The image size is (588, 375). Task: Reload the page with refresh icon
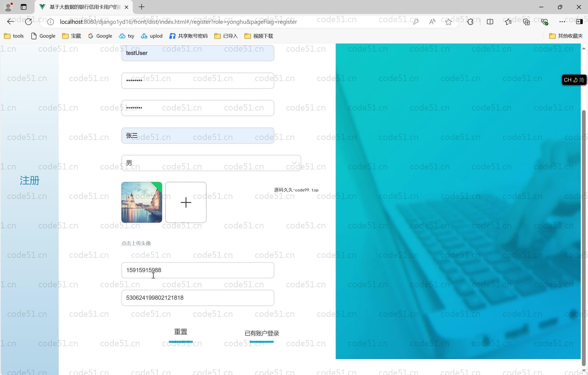pos(29,22)
